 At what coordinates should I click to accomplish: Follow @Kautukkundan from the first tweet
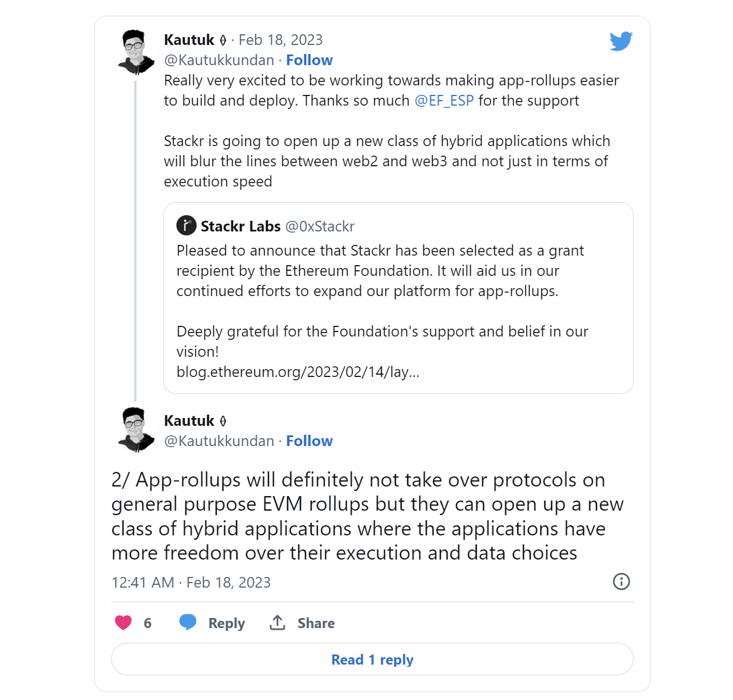[309, 60]
